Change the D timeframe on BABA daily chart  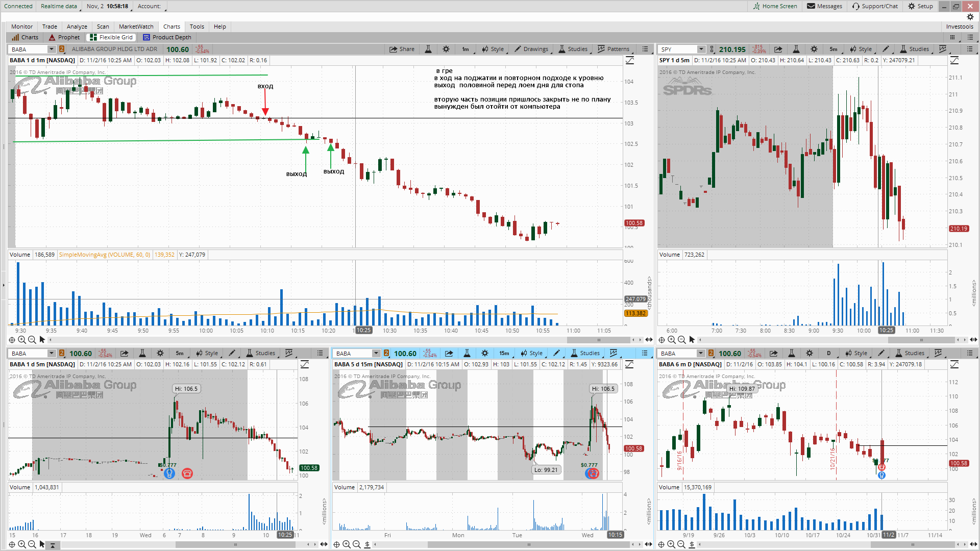829,353
